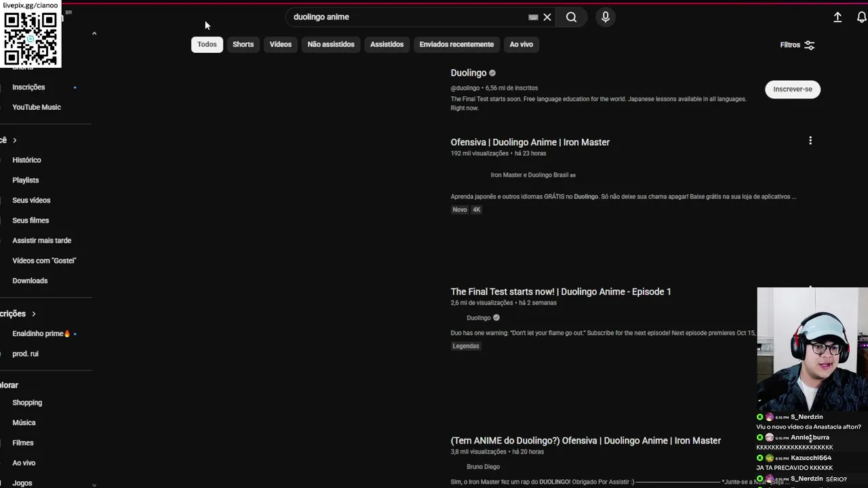868x488 pixels.
Task: Select the Todos filter chip
Action: [x=207, y=45]
